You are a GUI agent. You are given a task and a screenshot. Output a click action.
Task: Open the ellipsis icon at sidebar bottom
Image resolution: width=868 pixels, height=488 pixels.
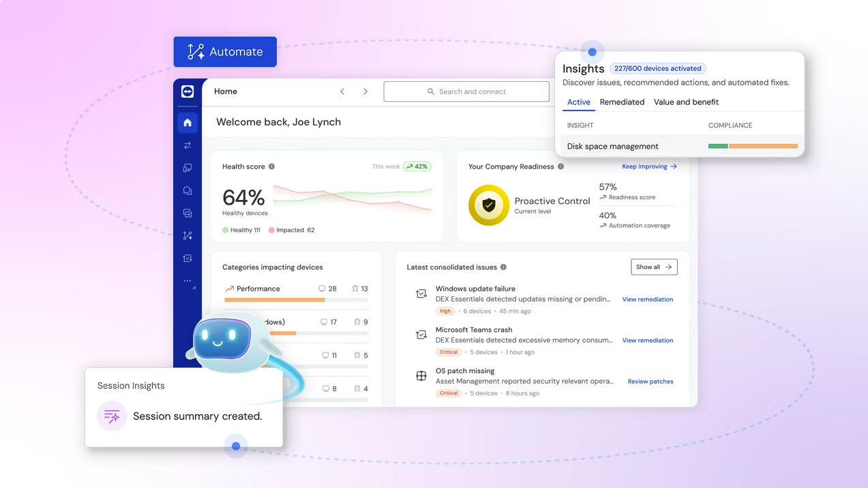pos(188,281)
